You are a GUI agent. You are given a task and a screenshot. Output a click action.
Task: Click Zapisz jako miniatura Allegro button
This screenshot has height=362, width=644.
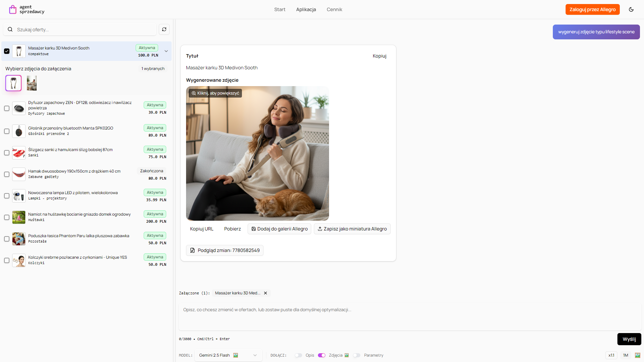(352, 229)
